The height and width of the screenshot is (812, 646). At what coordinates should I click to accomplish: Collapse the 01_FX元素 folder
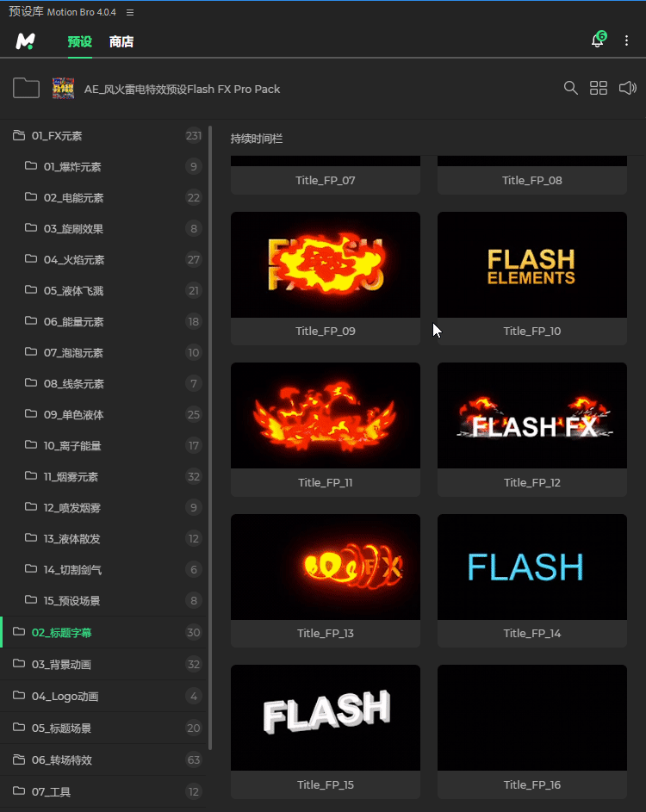(103, 136)
